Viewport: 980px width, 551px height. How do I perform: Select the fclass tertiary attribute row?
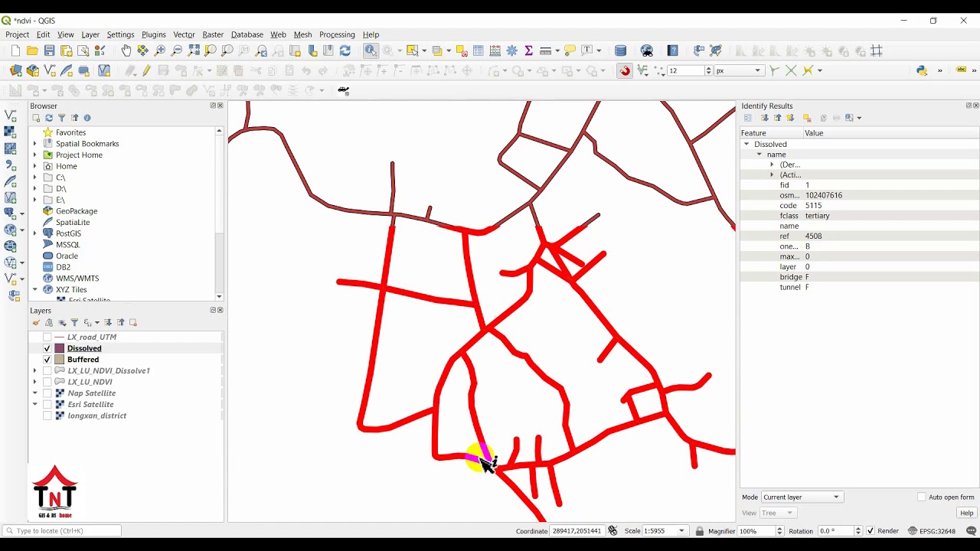click(x=859, y=216)
